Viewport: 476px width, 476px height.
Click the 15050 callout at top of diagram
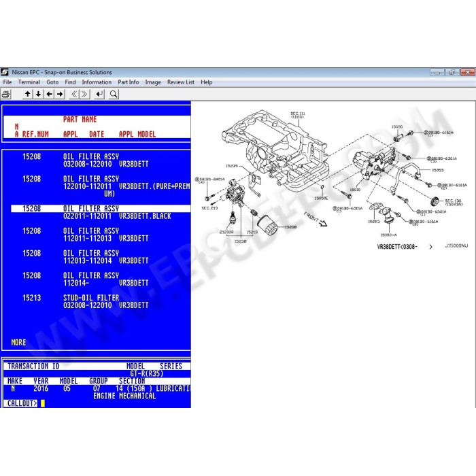point(397,127)
